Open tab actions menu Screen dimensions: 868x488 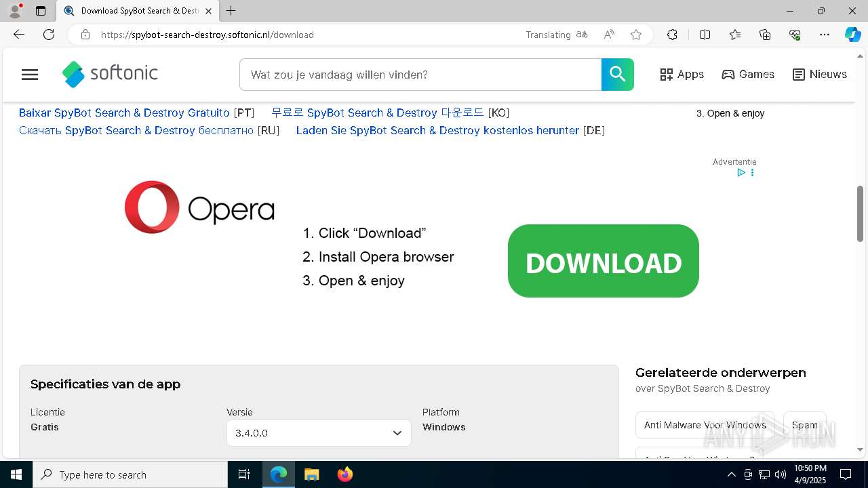pyautogui.click(x=41, y=11)
